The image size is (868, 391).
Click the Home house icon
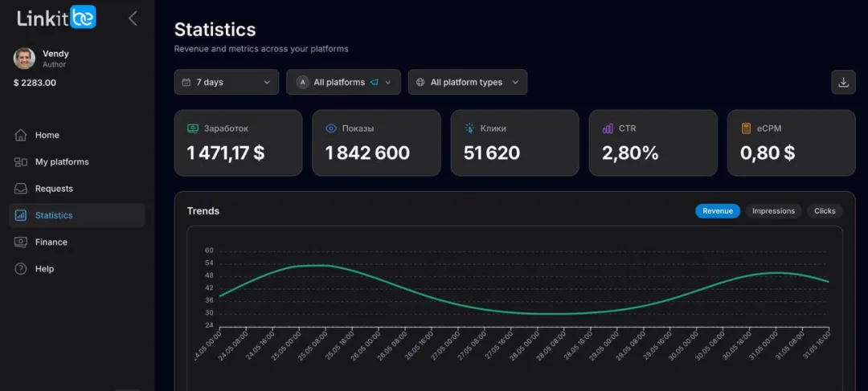20,135
